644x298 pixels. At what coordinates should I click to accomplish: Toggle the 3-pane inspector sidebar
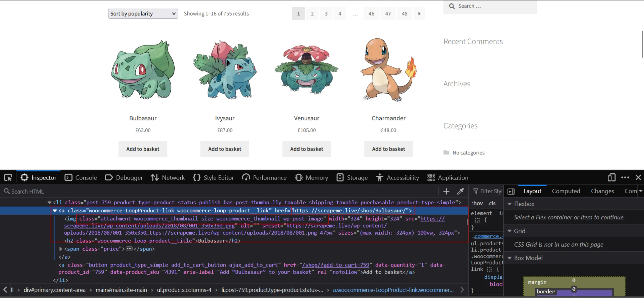click(511, 192)
